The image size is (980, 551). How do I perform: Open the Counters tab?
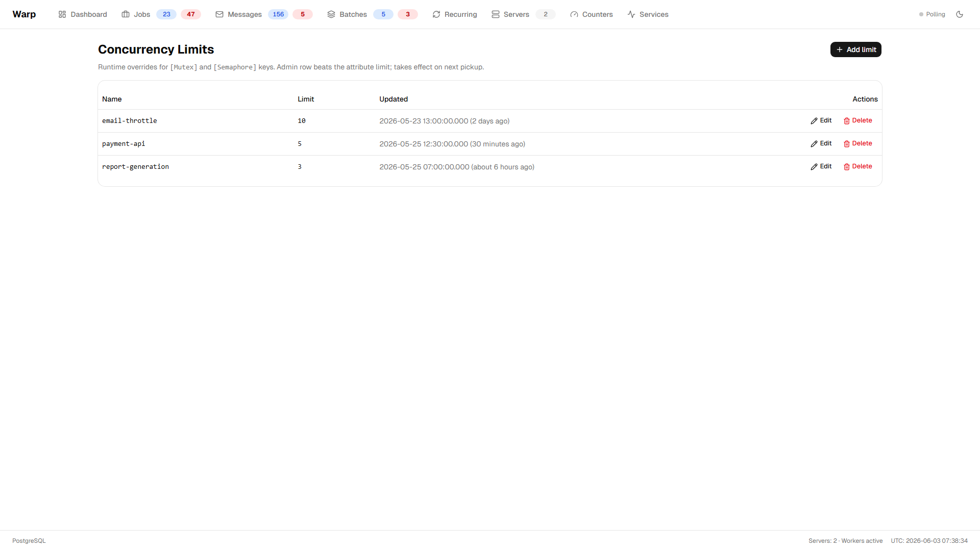click(x=592, y=14)
